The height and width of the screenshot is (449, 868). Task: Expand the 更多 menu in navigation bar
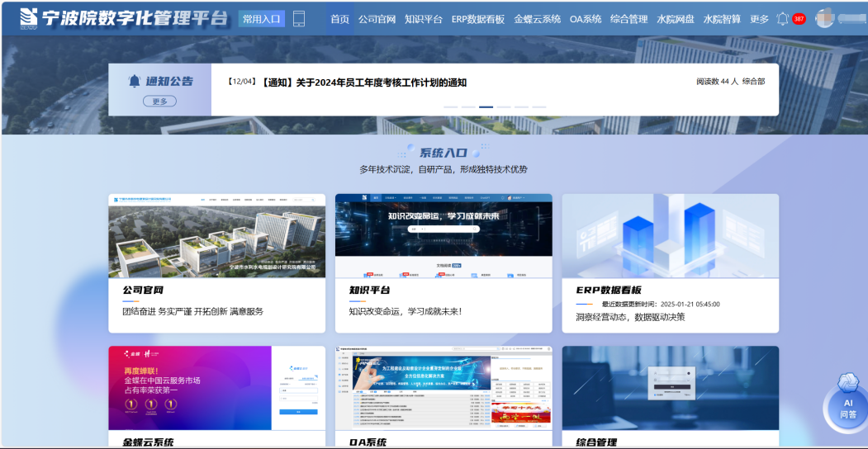coord(759,19)
